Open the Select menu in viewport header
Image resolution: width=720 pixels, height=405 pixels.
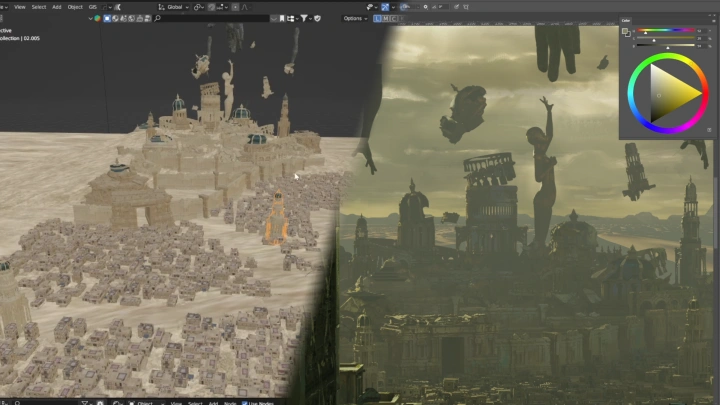(39, 7)
